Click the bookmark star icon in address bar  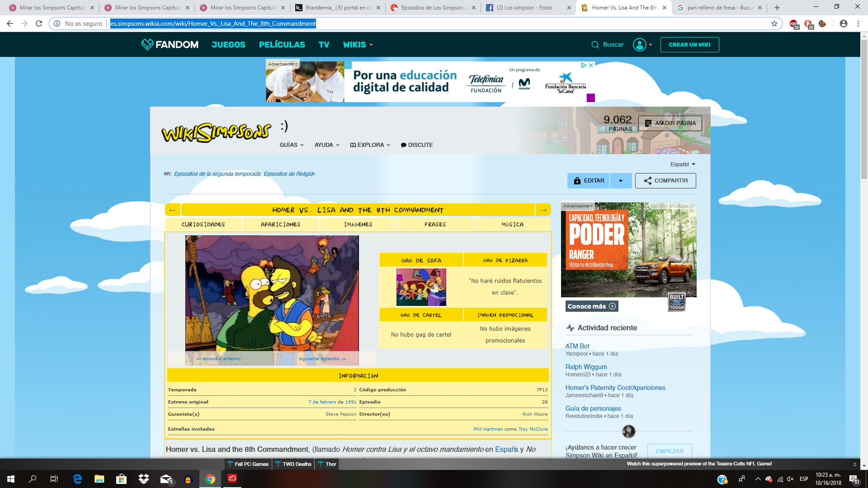[x=774, y=23]
